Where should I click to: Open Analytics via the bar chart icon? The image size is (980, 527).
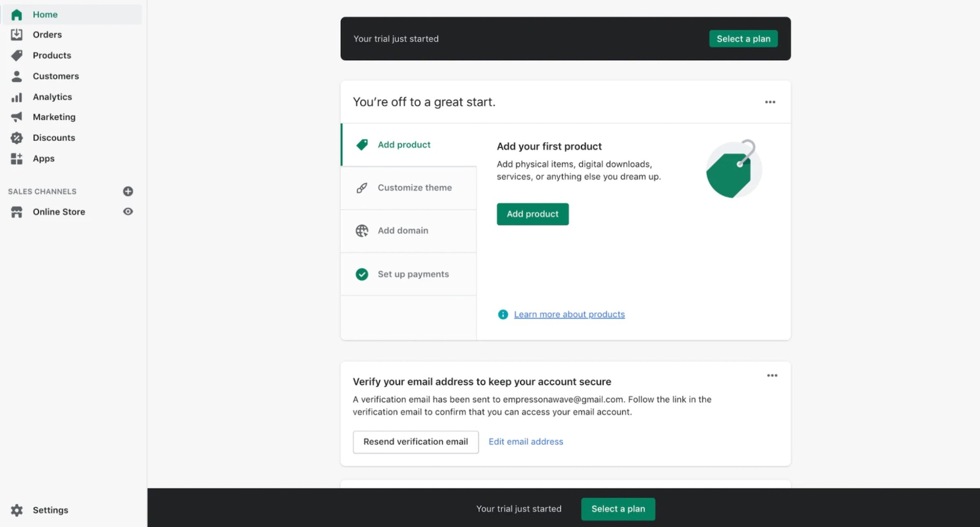[x=17, y=97]
